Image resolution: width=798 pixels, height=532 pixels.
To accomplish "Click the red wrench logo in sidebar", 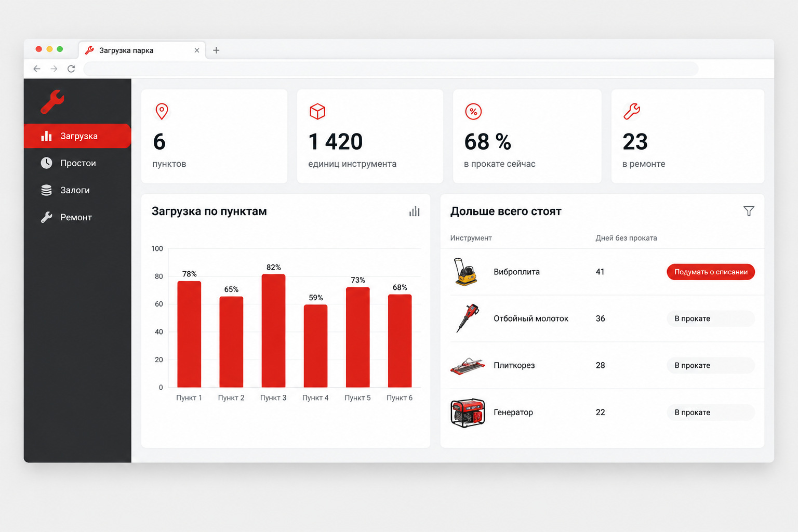I will tap(52, 102).
